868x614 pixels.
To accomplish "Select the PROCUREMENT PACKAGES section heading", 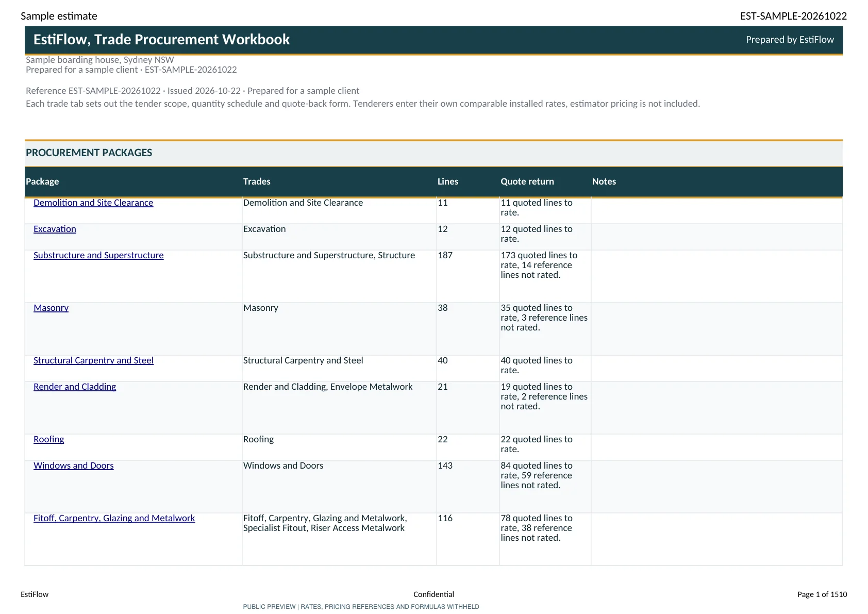I will [x=89, y=153].
